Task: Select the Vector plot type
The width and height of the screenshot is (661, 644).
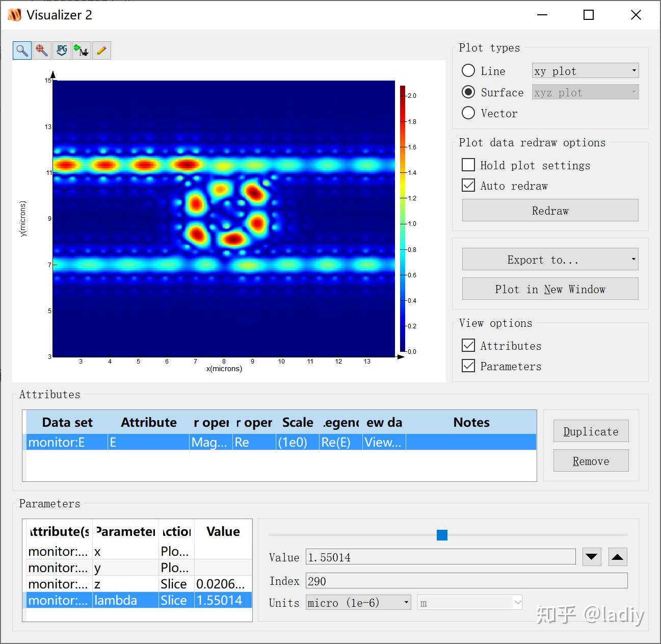Action: (x=468, y=113)
